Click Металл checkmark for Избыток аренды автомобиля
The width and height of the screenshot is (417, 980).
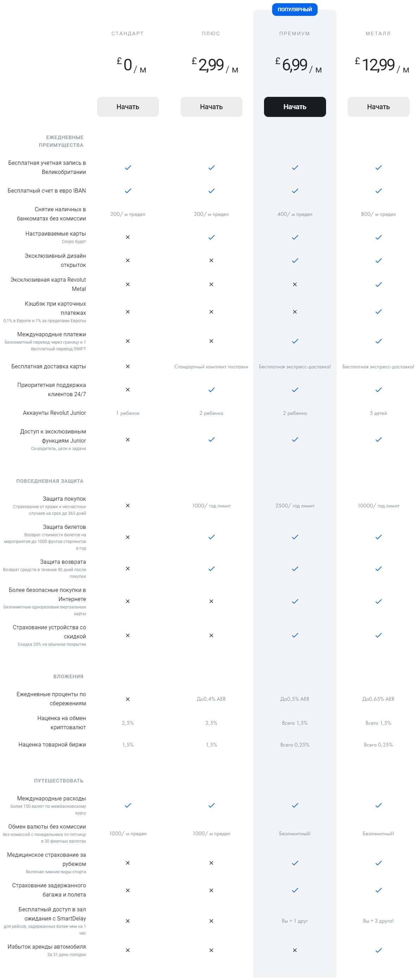pos(378,950)
